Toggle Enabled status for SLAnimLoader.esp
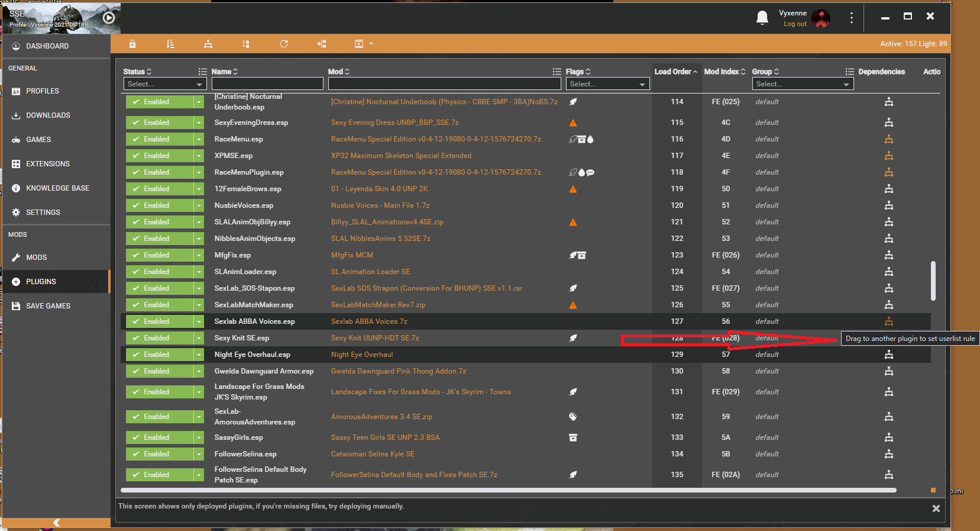 160,272
